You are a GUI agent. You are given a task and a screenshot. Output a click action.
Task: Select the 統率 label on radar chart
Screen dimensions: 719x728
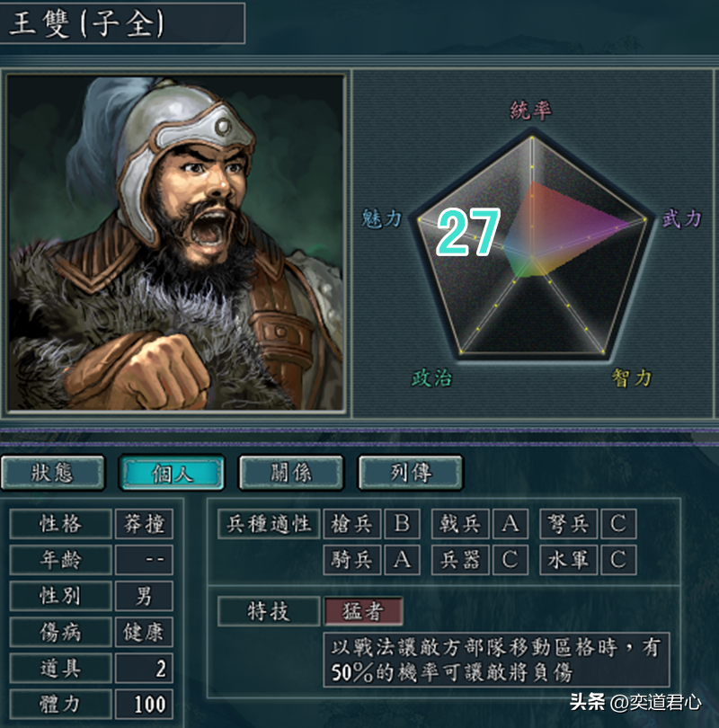(530, 110)
